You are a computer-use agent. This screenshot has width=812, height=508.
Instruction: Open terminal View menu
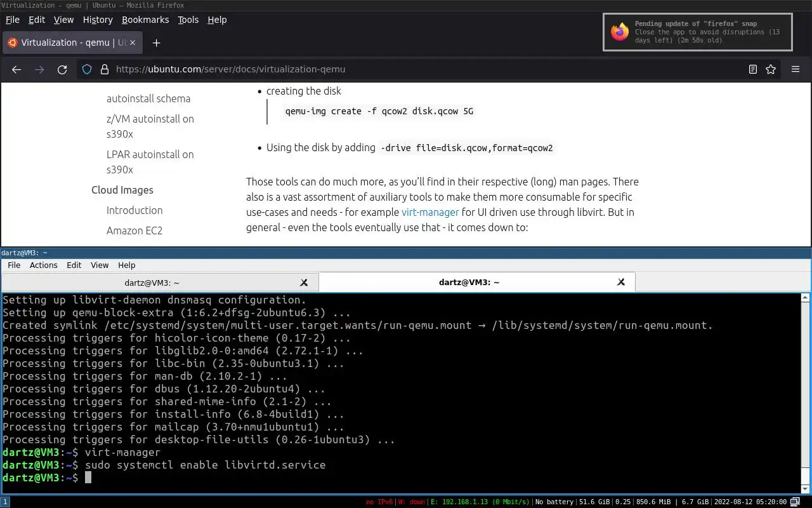tap(100, 265)
